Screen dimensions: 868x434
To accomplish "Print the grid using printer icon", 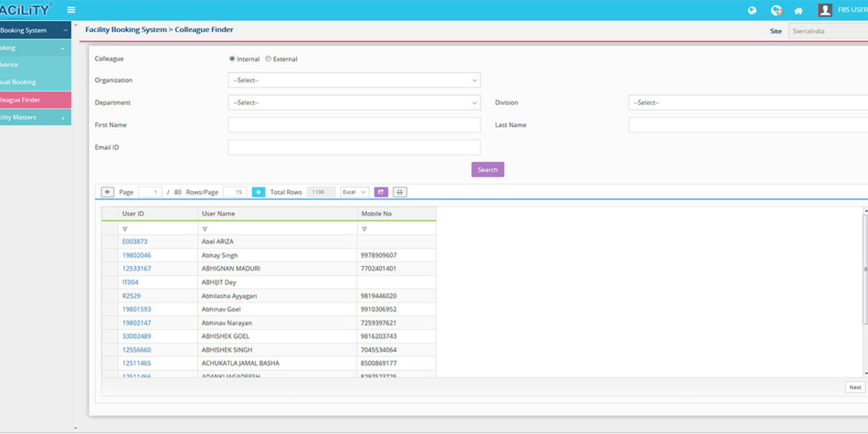I will click(400, 192).
